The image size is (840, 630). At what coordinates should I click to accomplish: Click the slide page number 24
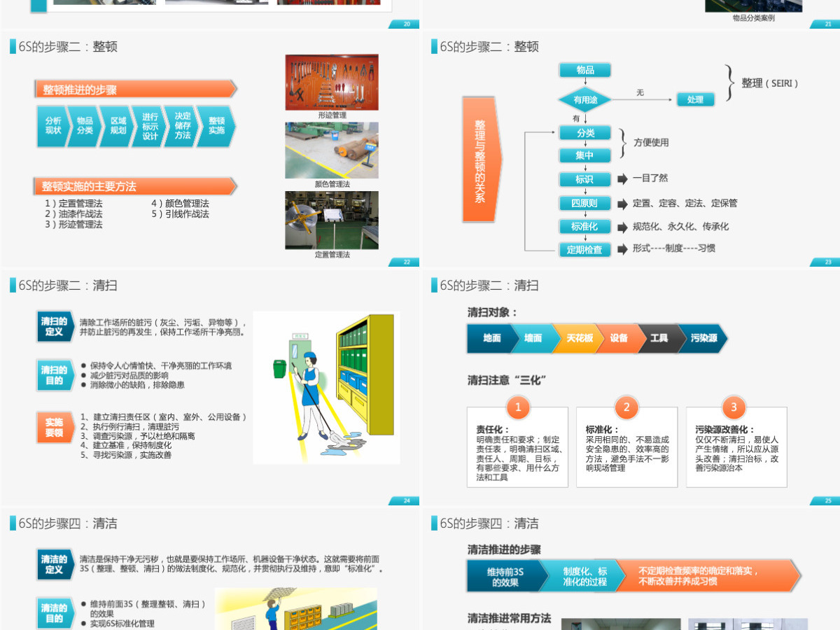point(407,501)
